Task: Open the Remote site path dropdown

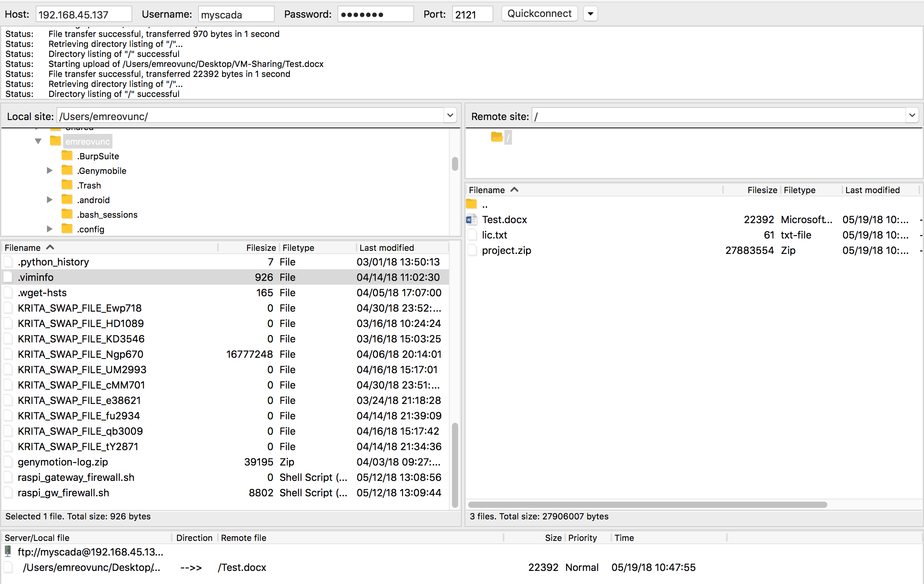Action: 912,115
